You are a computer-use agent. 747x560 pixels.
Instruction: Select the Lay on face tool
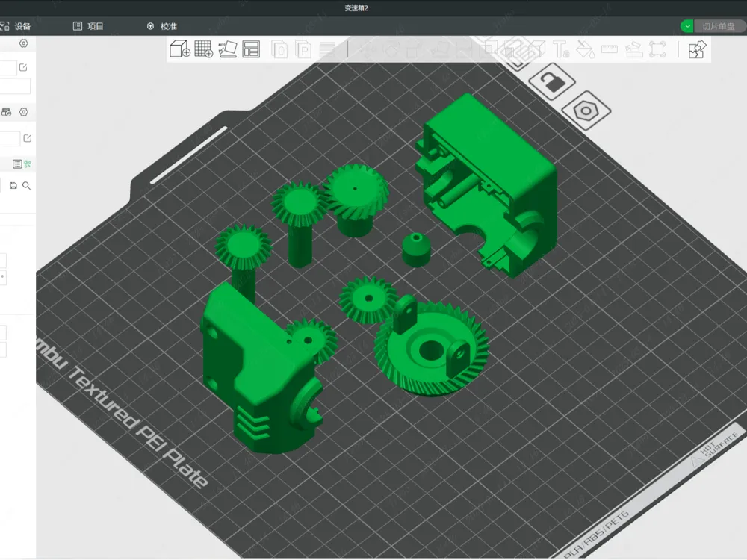tap(440, 49)
